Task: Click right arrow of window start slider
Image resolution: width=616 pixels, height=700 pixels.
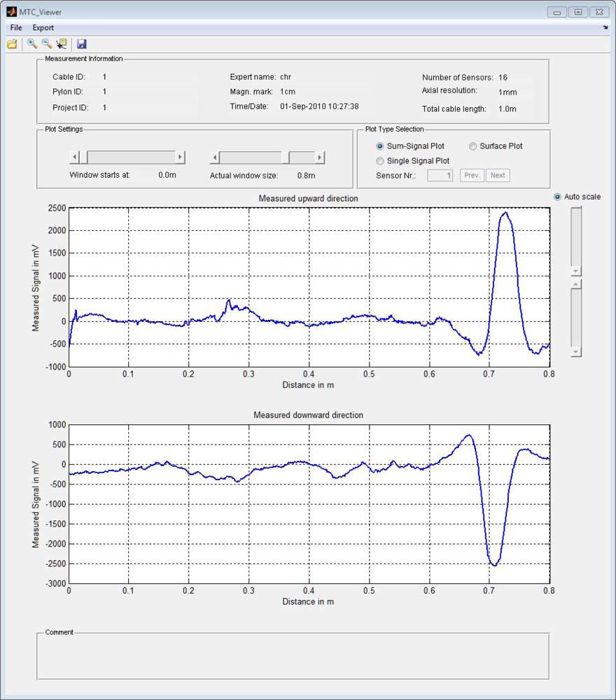Action: click(180, 157)
